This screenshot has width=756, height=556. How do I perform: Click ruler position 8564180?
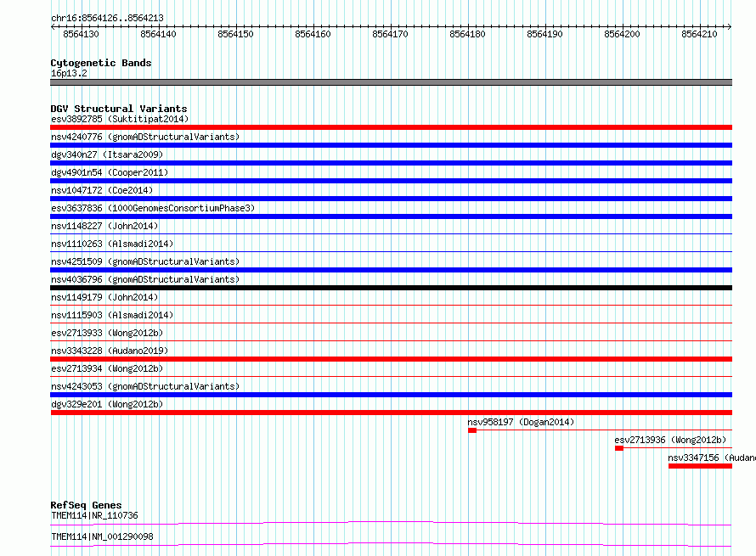pyautogui.click(x=467, y=34)
